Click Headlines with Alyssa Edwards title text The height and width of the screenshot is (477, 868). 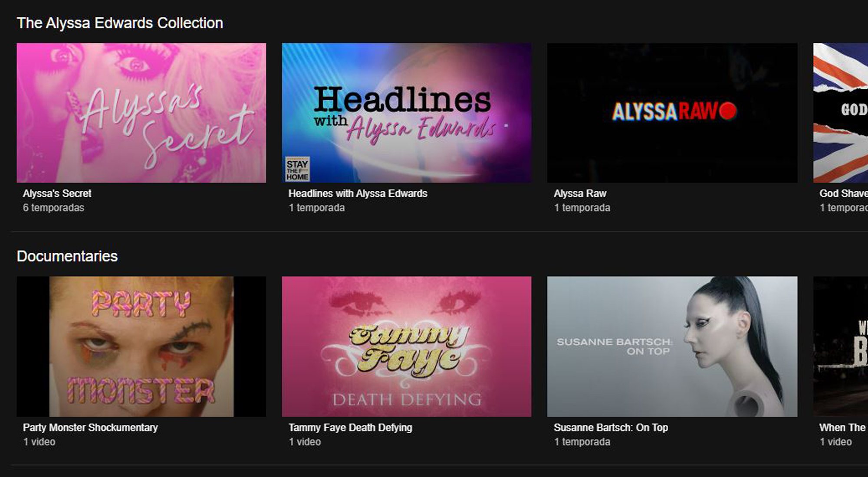coord(358,193)
